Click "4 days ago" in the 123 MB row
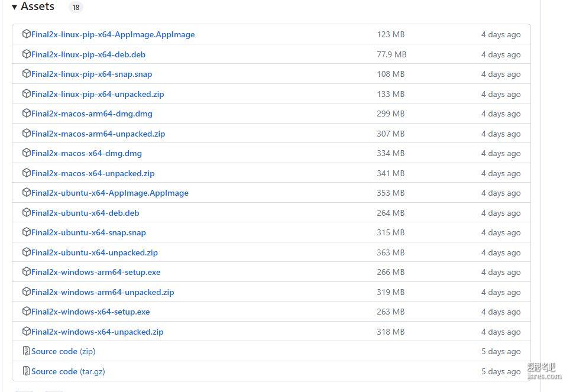Image resolution: width=576 pixels, height=392 pixels. point(501,34)
